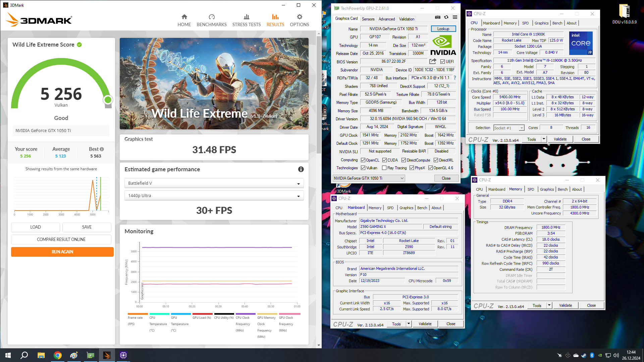
Task: Toggle the DirectML checkbox
Action: point(436,160)
